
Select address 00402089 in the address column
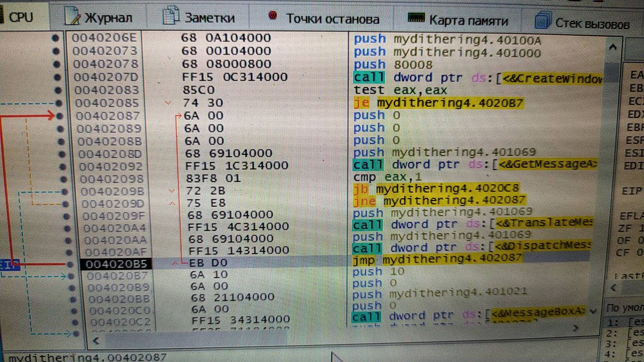pos(108,128)
